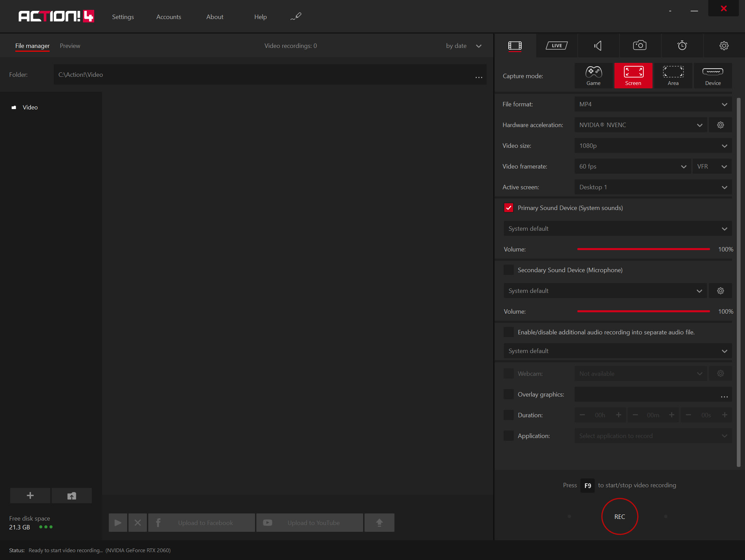
Task: Add a new folder with plus button
Action: [30, 496]
